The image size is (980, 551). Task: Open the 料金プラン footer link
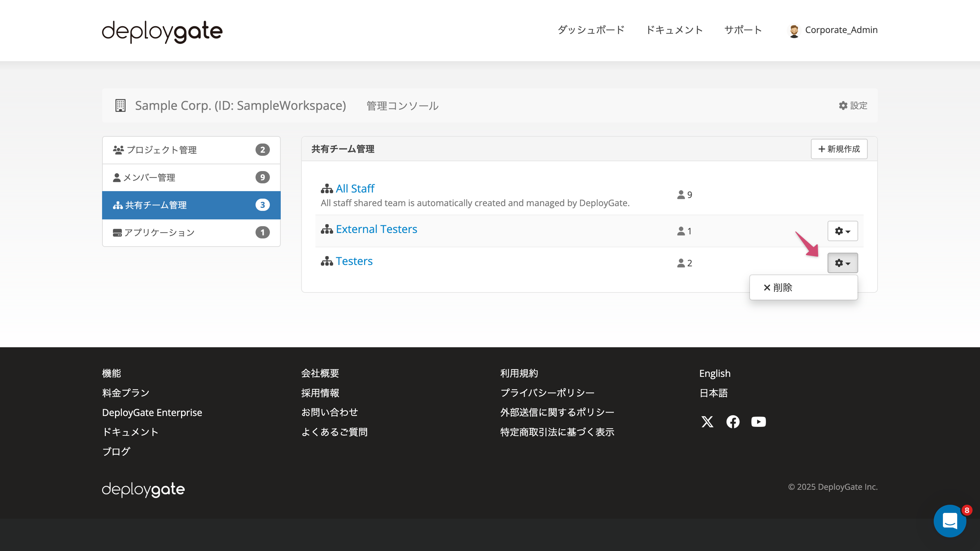(x=125, y=393)
